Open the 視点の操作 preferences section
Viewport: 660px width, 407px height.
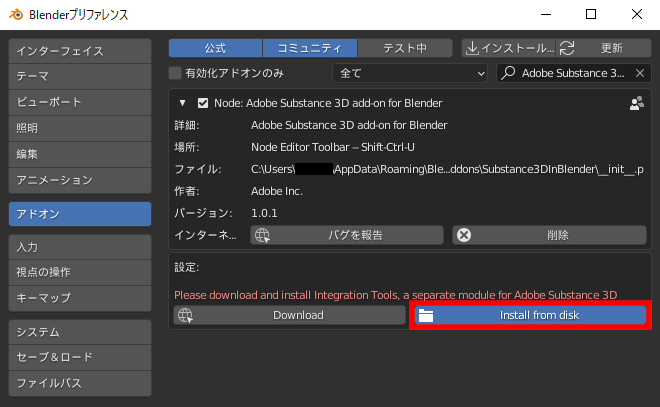(x=80, y=272)
